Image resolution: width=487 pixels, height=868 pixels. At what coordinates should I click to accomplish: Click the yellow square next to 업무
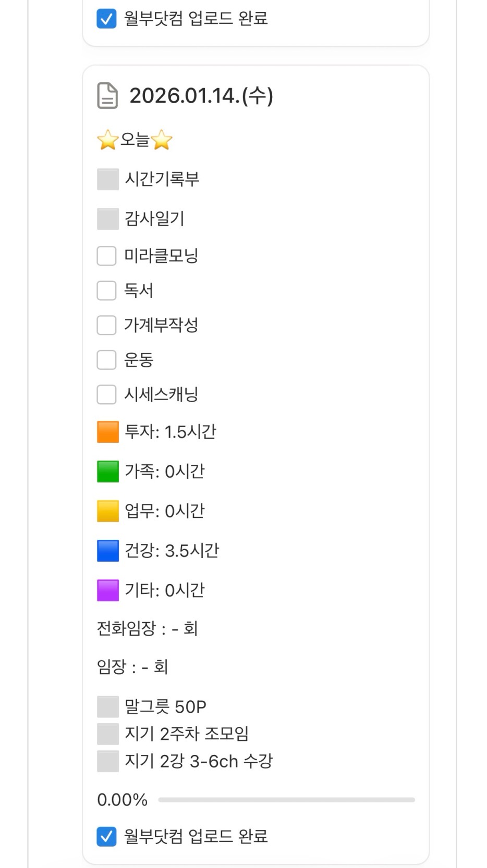click(108, 511)
